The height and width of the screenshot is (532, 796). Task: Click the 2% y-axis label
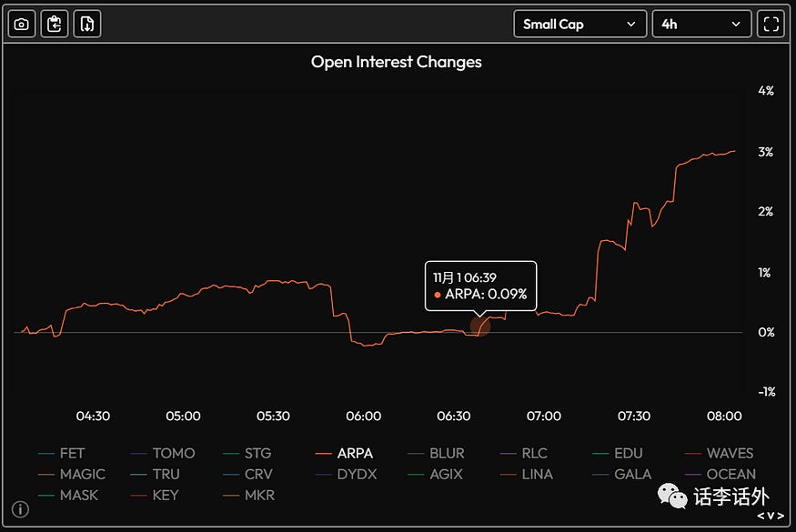coord(766,212)
